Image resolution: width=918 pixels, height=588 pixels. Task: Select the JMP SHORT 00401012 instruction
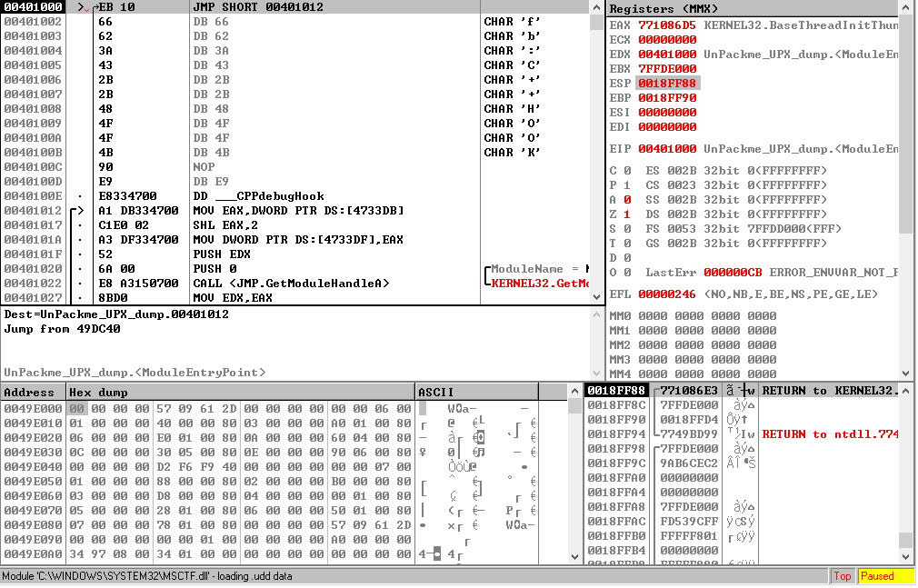tap(258, 7)
